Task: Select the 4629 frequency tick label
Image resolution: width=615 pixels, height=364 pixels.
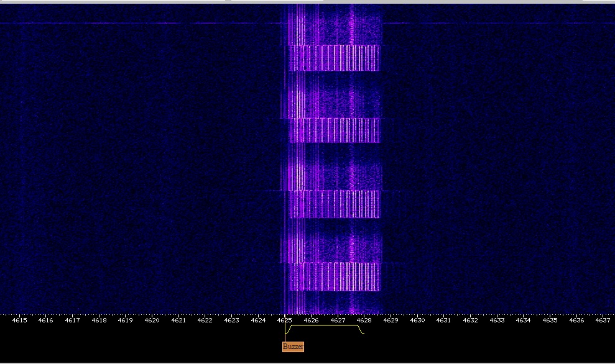Action: 391,321
